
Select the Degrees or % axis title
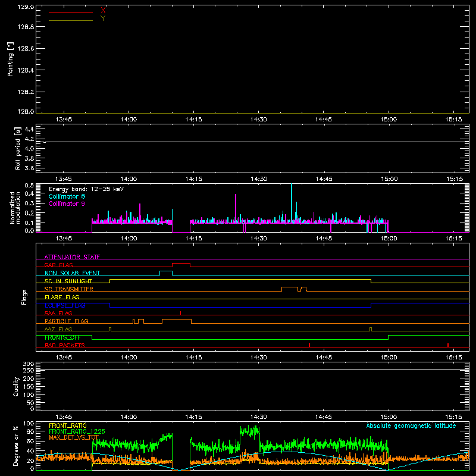[x=16, y=446]
